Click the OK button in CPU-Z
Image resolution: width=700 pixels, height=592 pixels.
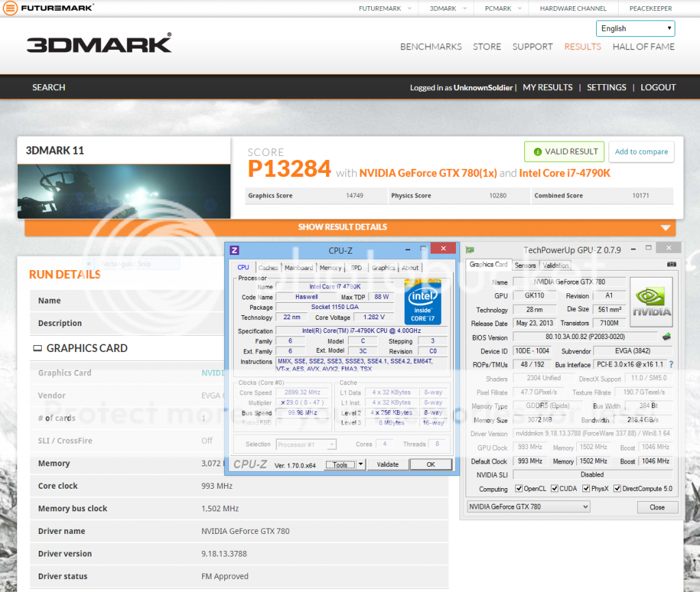tap(431, 464)
